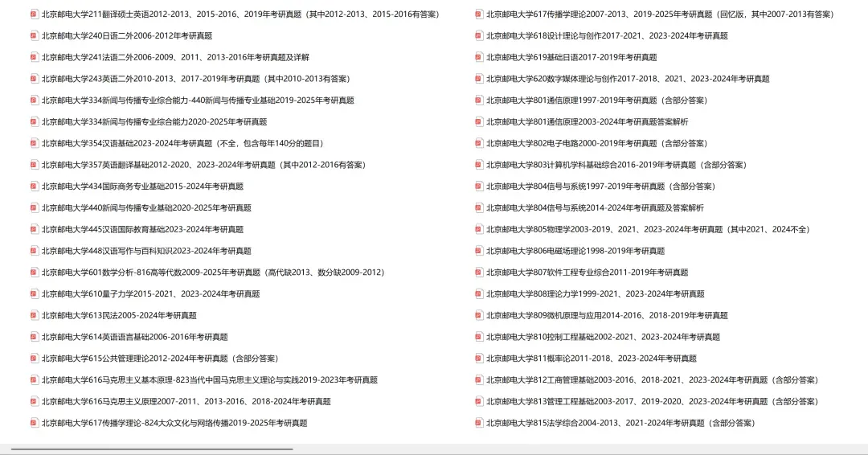Click PDF icon beside 354汉语基础 file

[x=35, y=143]
